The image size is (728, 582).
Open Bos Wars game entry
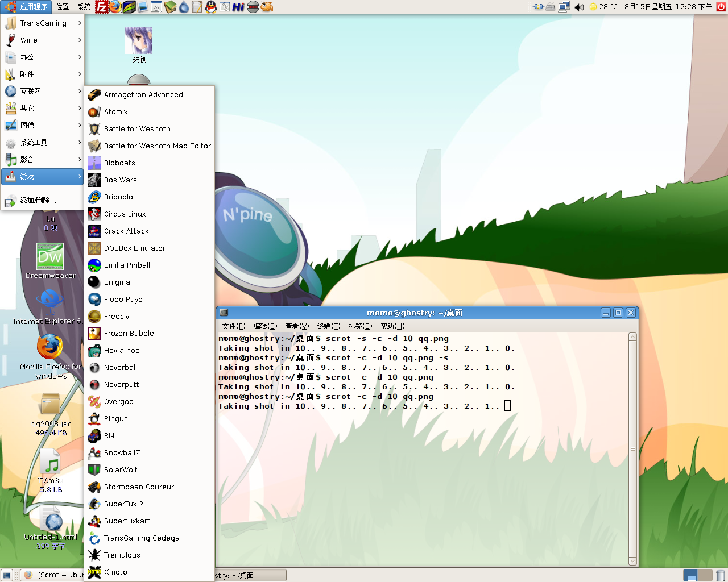(150, 180)
